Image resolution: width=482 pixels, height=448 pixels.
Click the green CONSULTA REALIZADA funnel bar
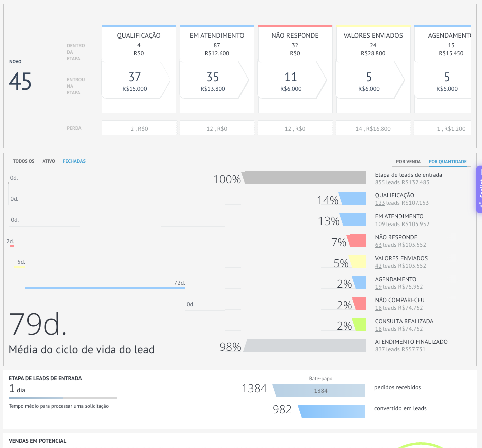pyautogui.click(x=359, y=324)
